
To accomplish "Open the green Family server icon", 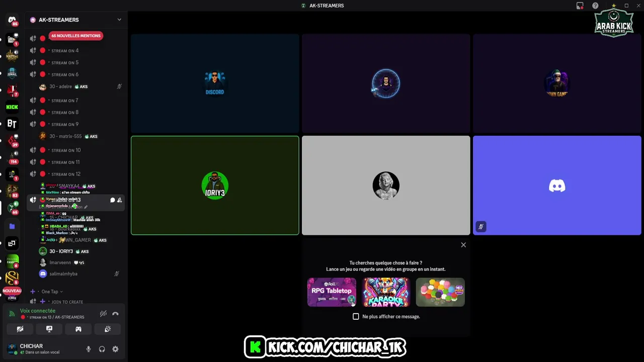I will click(12, 260).
